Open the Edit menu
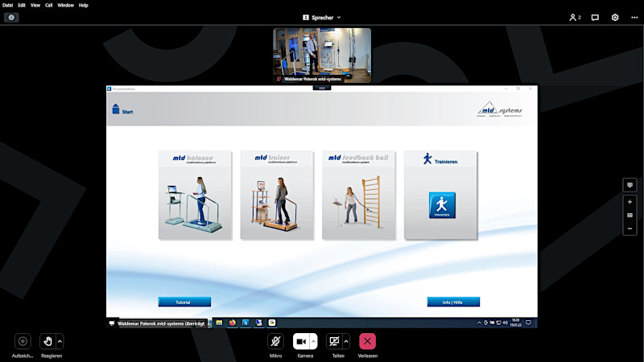The height and width of the screenshot is (362, 644). (22, 6)
